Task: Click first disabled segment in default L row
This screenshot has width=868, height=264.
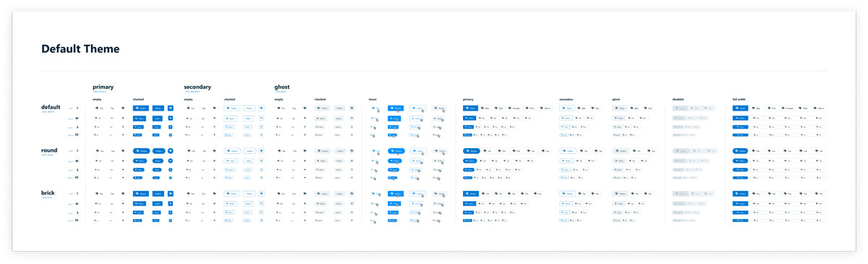Action: click(x=680, y=108)
